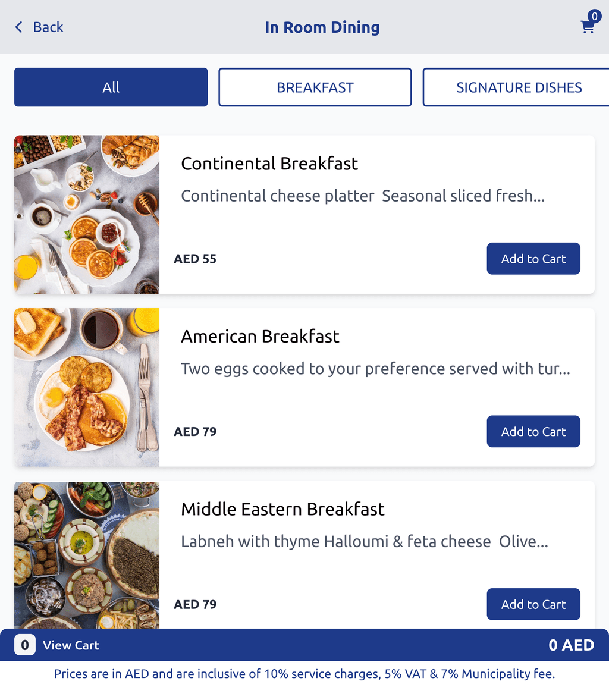609x700 pixels.
Task: Open View Cart in bottom bar
Action: coord(71,645)
